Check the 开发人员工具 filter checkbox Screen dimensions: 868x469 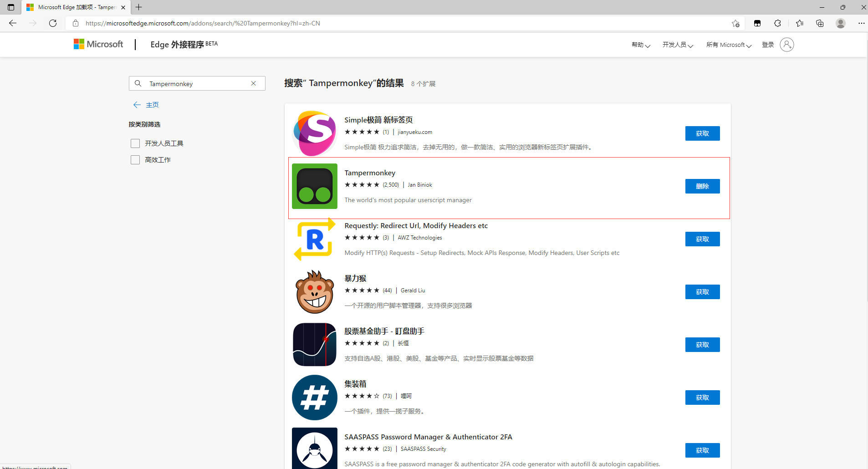(x=135, y=143)
